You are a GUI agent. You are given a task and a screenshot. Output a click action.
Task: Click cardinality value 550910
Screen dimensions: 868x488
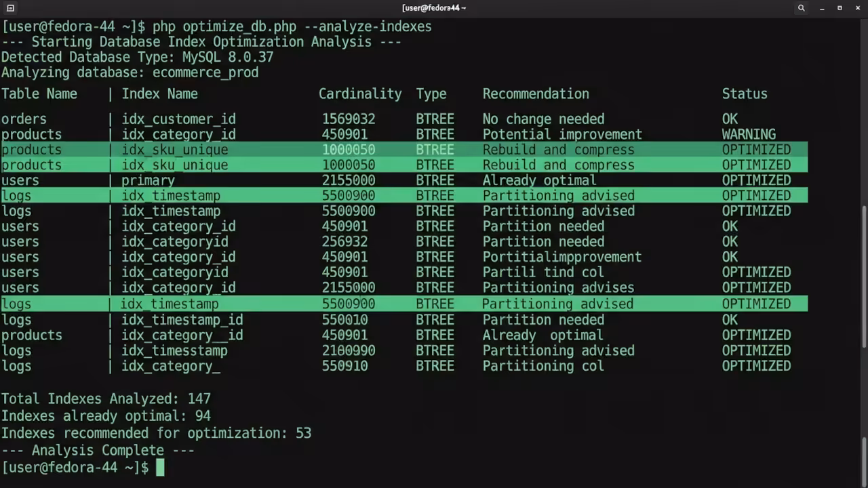click(344, 366)
